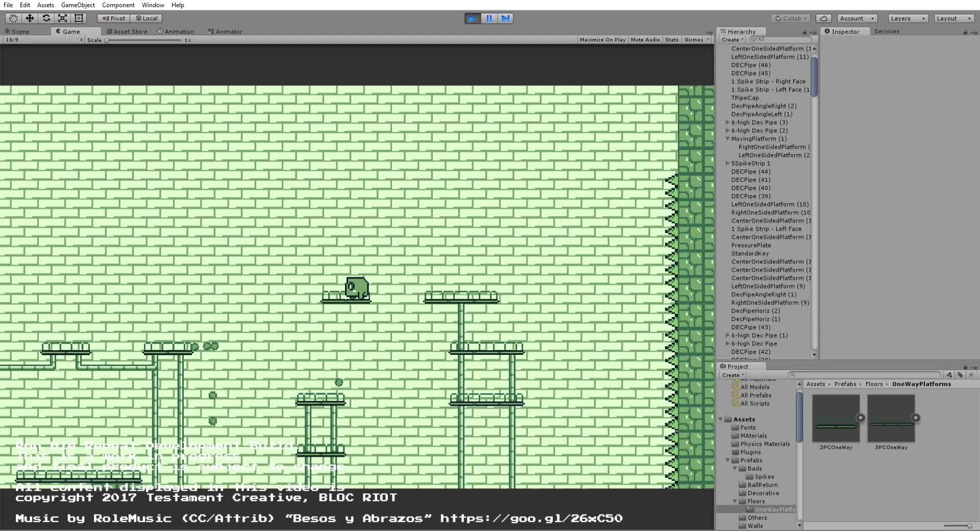
Task: Select the 3PCOneWay prefab thumbnail
Action: pos(891,419)
